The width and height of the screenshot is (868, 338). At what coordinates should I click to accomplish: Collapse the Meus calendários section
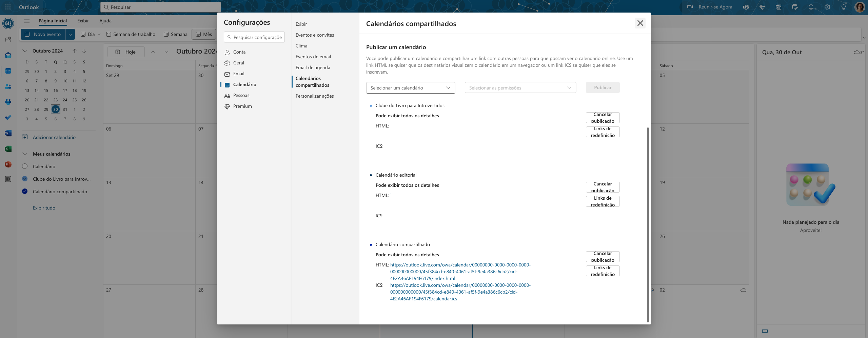[x=25, y=154]
